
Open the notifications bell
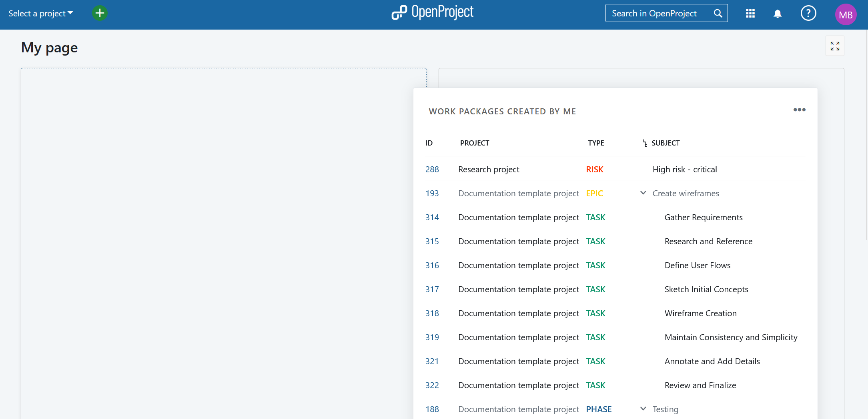point(777,14)
